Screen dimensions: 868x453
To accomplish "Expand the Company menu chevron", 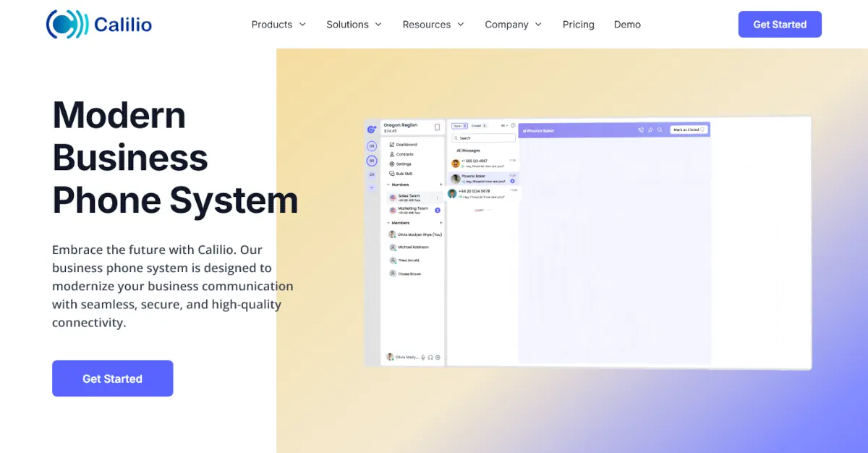I will tap(538, 25).
